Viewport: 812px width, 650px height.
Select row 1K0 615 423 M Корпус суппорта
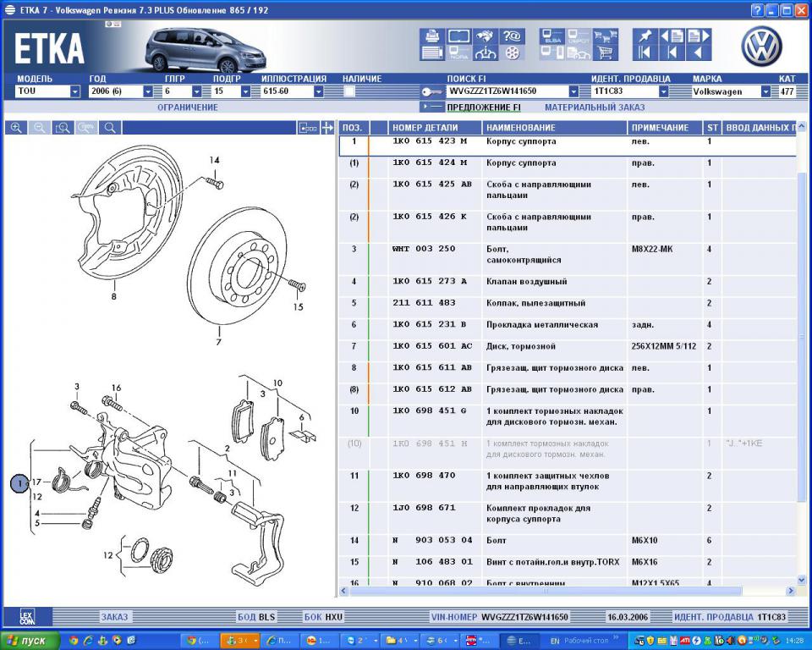[x=568, y=146]
